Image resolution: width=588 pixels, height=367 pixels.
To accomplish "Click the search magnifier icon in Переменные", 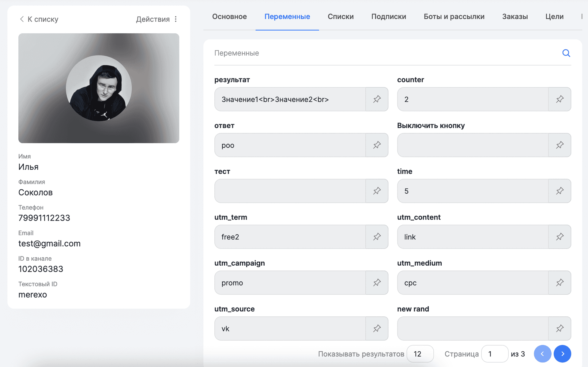I will tap(566, 53).
